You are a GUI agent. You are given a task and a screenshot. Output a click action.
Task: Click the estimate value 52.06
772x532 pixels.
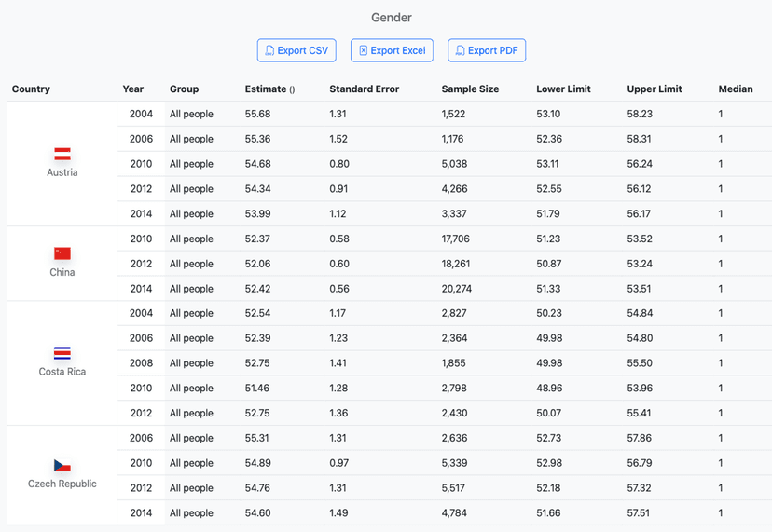pyautogui.click(x=258, y=264)
